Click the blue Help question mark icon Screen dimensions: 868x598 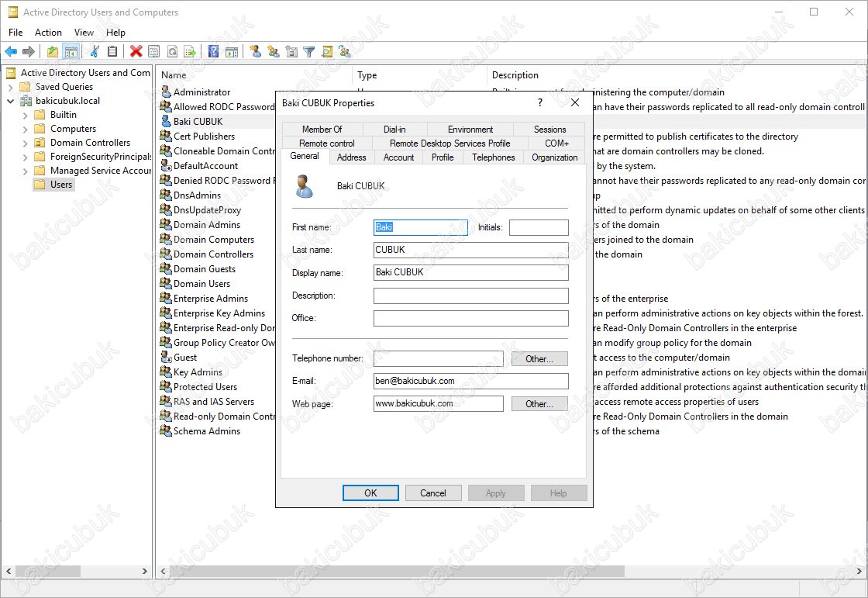tap(214, 51)
